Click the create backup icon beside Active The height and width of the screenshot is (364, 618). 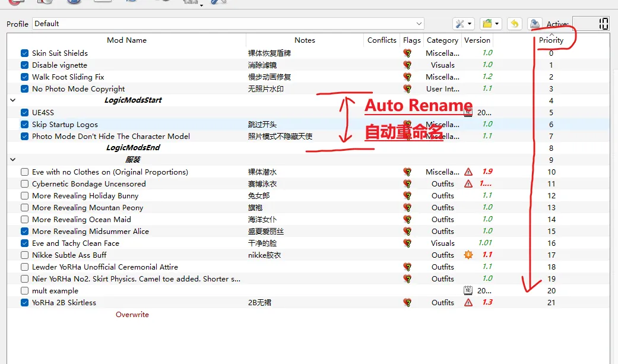[x=534, y=24]
